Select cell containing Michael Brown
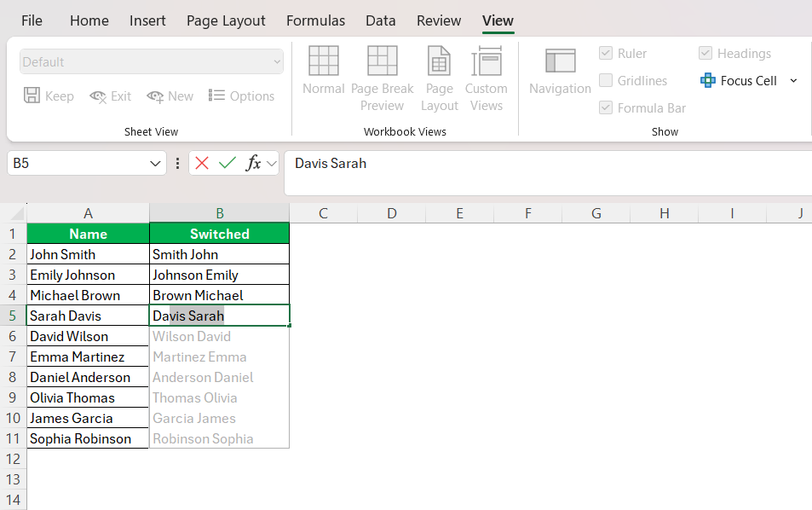Image resolution: width=812 pixels, height=510 pixels. [88, 295]
